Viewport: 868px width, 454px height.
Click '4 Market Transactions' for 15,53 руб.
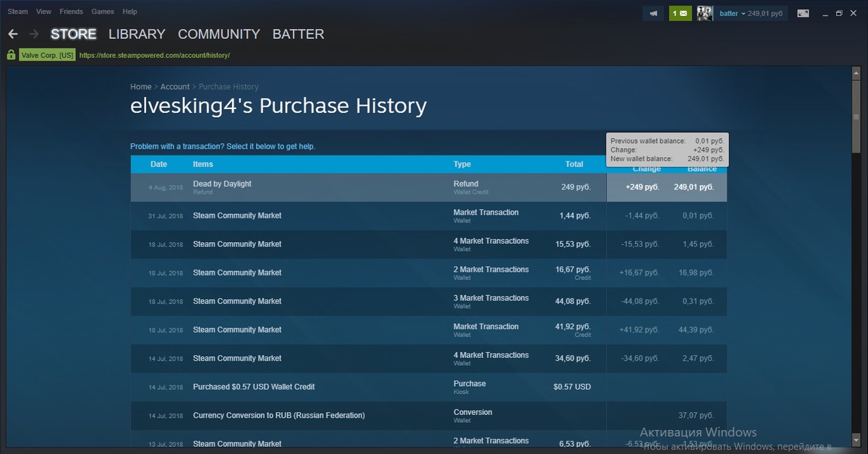pos(491,241)
